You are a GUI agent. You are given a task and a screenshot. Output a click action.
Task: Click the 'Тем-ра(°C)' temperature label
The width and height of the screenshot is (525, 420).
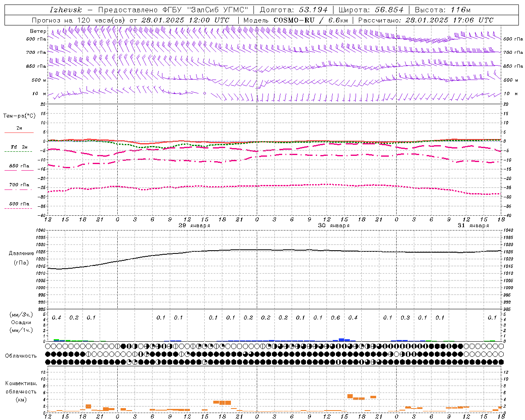coord(19,116)
